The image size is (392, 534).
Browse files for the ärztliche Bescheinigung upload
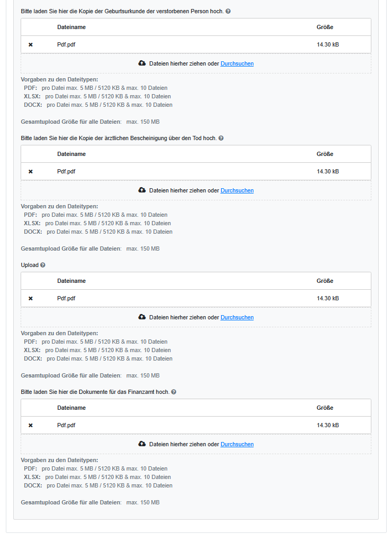(237, 190)
